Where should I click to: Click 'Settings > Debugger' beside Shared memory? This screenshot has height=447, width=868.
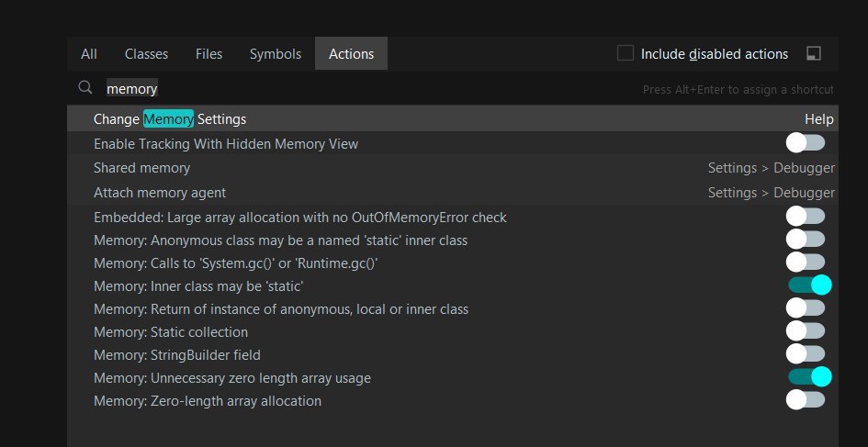(x=772, y=168)
